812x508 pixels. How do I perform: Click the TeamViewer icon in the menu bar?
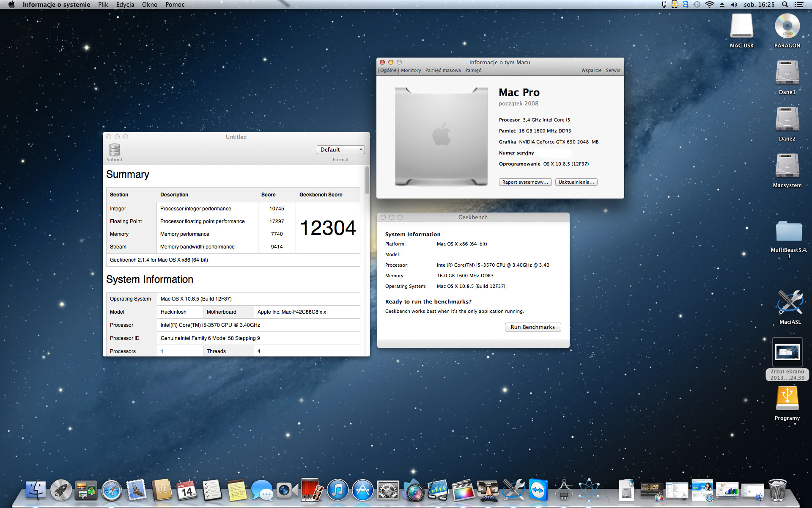[686, 5]
